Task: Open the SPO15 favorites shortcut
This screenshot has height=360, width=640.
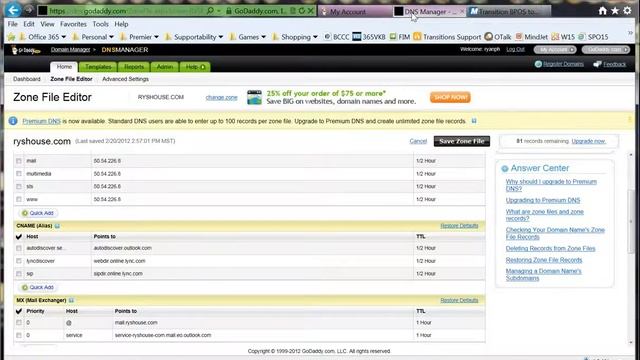Action: [x=593, y=37]
